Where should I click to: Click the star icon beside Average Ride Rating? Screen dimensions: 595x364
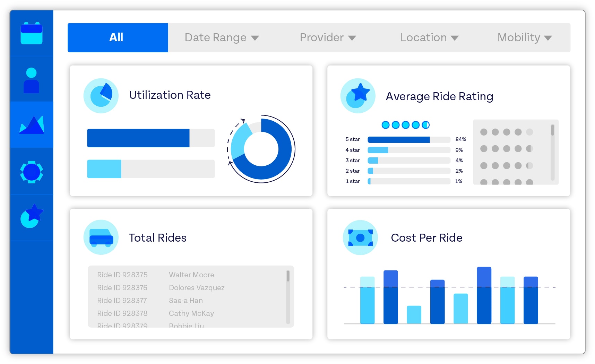358,95
